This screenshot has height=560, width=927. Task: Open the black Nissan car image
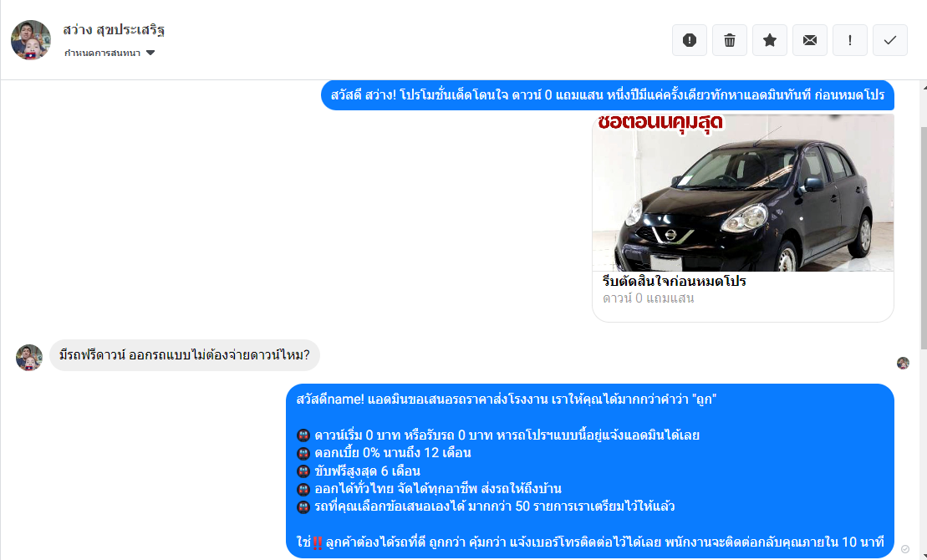click(743, 193)
